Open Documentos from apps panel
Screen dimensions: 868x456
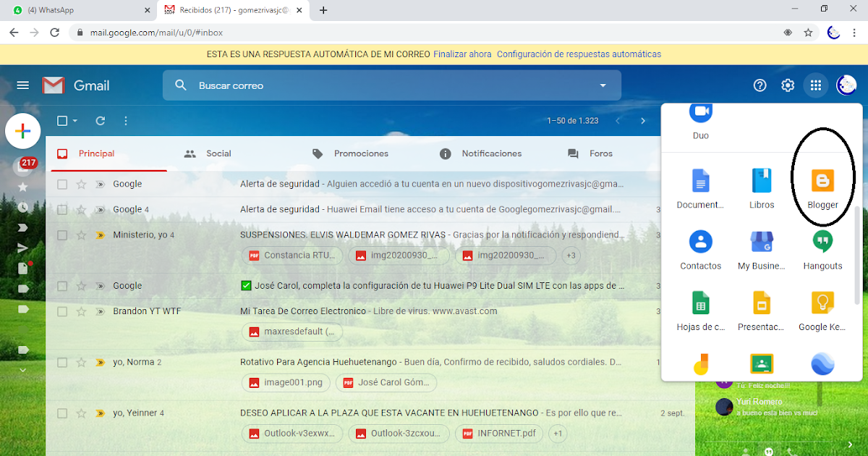point(700,189)
